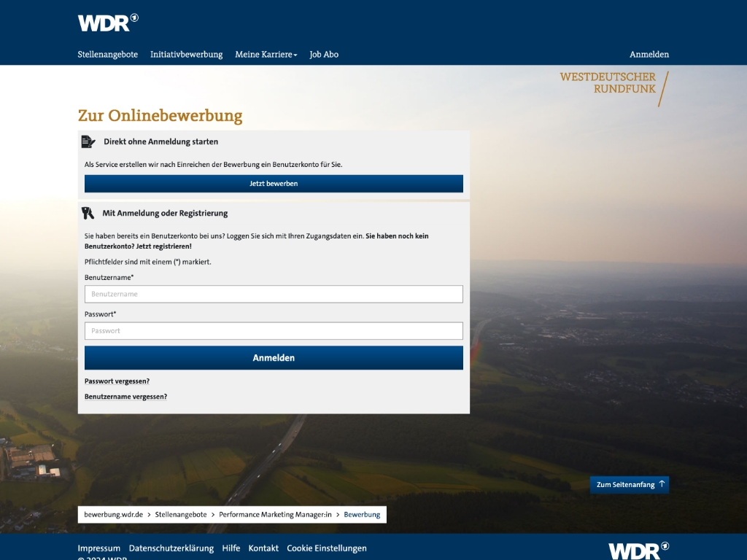Focus the Passwort input field
The image size is (747, 560).
pos(274,330)
